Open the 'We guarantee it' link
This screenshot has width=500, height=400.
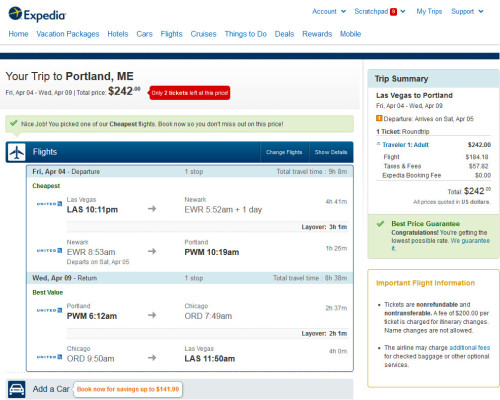pyautogui.click(x=470, y=241)
